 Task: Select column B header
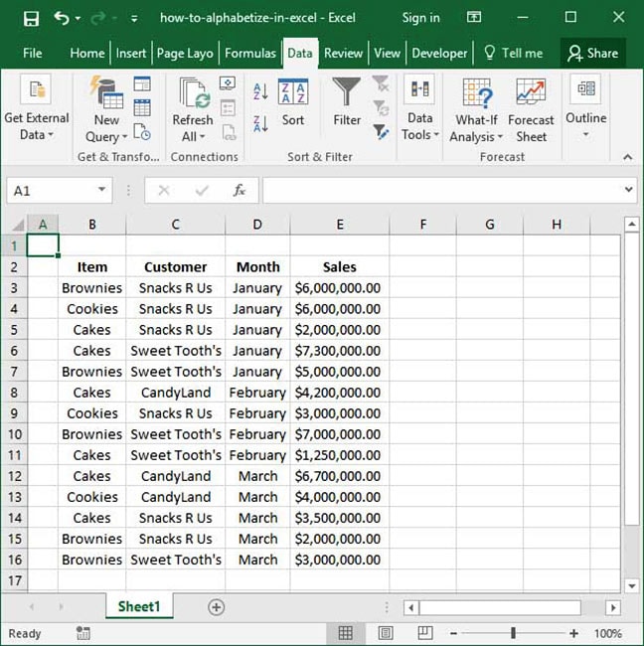click(x=92, y=225)
